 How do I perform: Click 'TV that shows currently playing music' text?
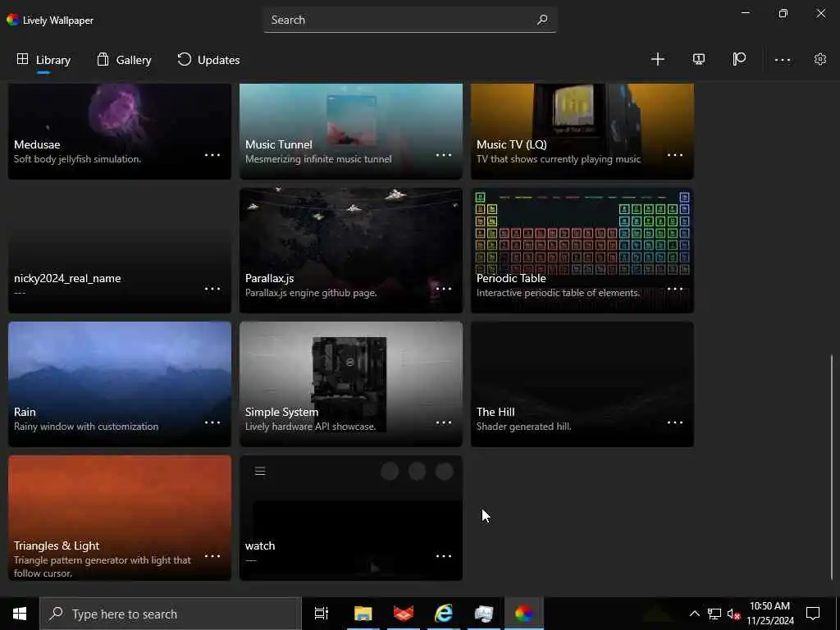559,159
